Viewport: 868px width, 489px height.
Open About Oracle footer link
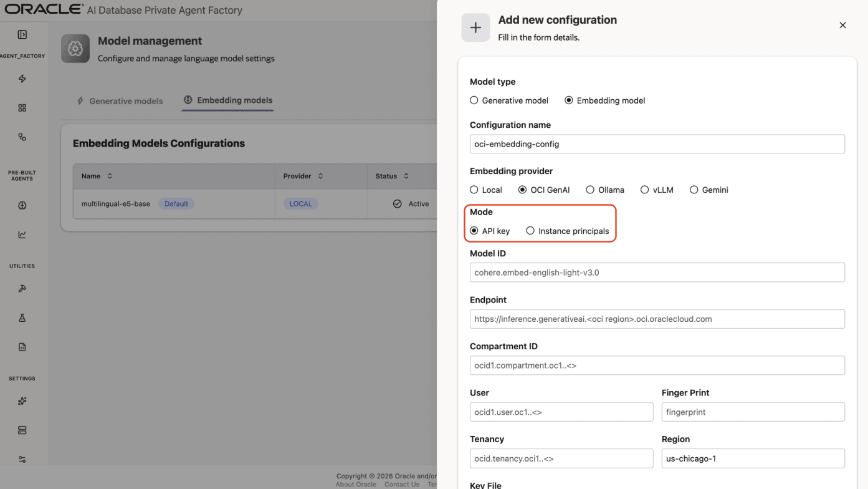356,485
